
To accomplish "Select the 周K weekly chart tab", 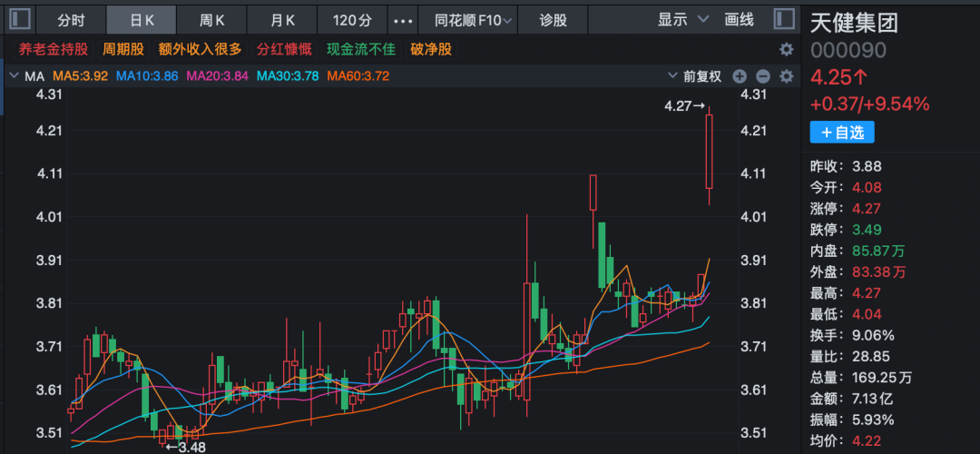I will pos(211,19).
